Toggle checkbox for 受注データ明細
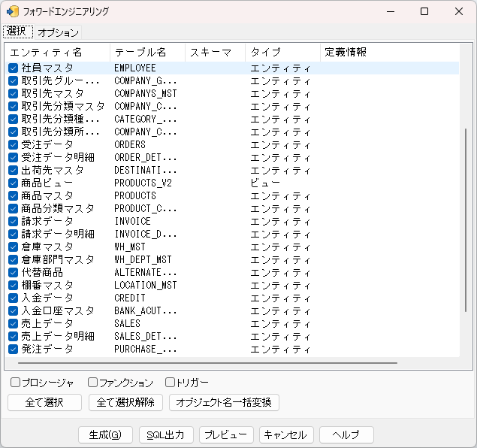This screenshot has height=448, width=477. (x=13, y=157)
